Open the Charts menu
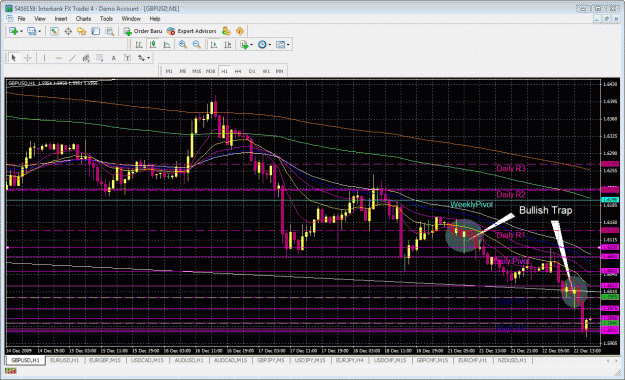The height and width of the screenshot is (380, 625). (83, 19)
